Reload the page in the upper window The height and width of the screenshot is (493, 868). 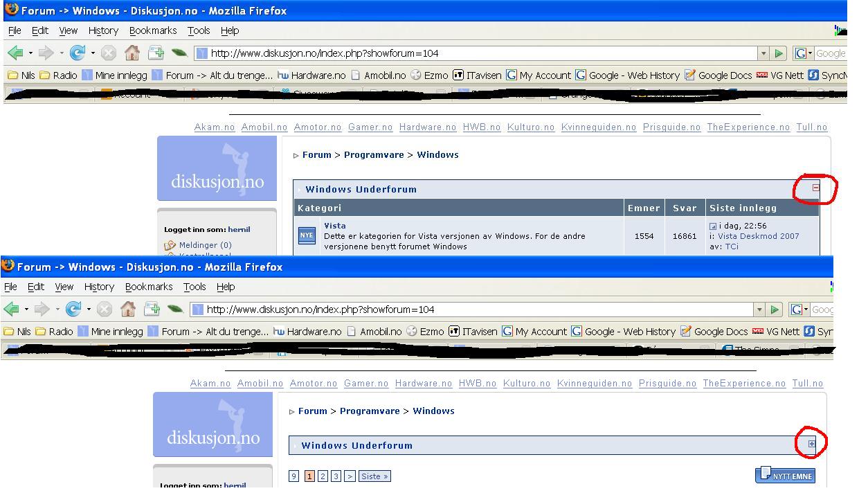[77, 53]
